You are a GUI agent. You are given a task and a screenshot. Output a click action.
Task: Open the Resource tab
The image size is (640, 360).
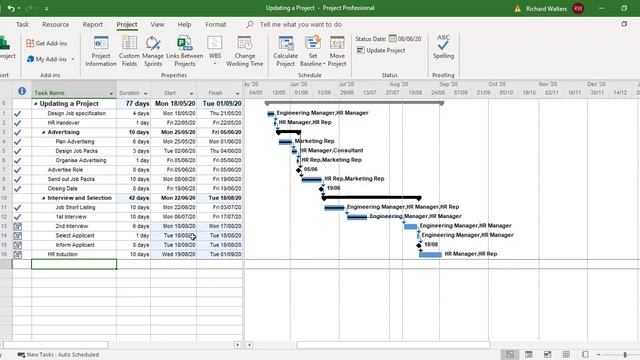coord(56,24)
